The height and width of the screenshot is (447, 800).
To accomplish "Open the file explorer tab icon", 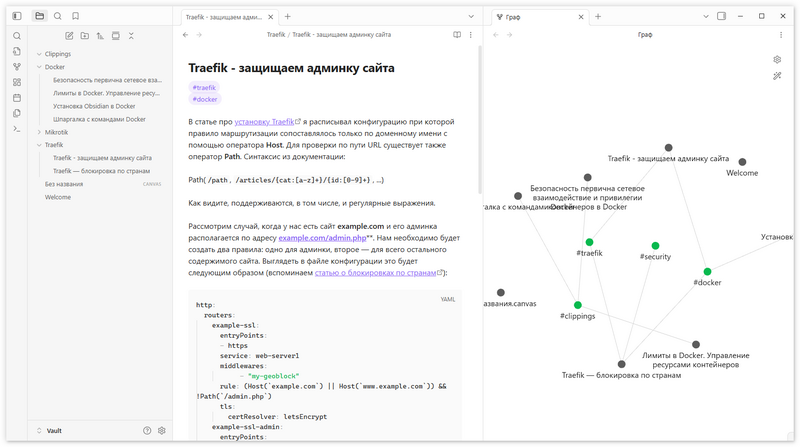I will click(x=39, y=16).
